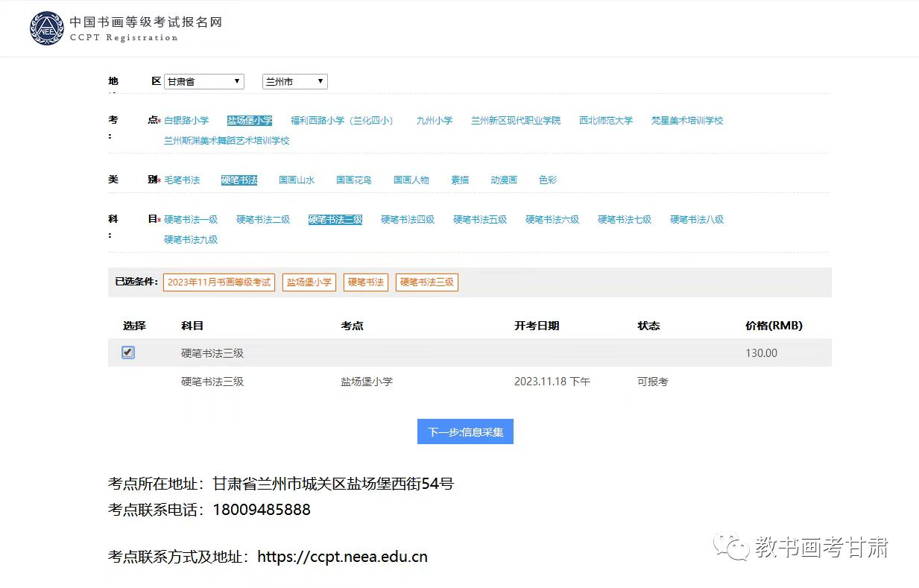Pick the 动漫画 category
Viewport: 919px width, 588px height.
coord(504,180)
